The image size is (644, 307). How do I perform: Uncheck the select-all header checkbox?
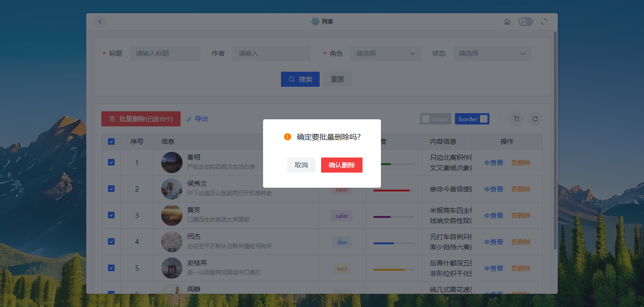pos(111,141)
